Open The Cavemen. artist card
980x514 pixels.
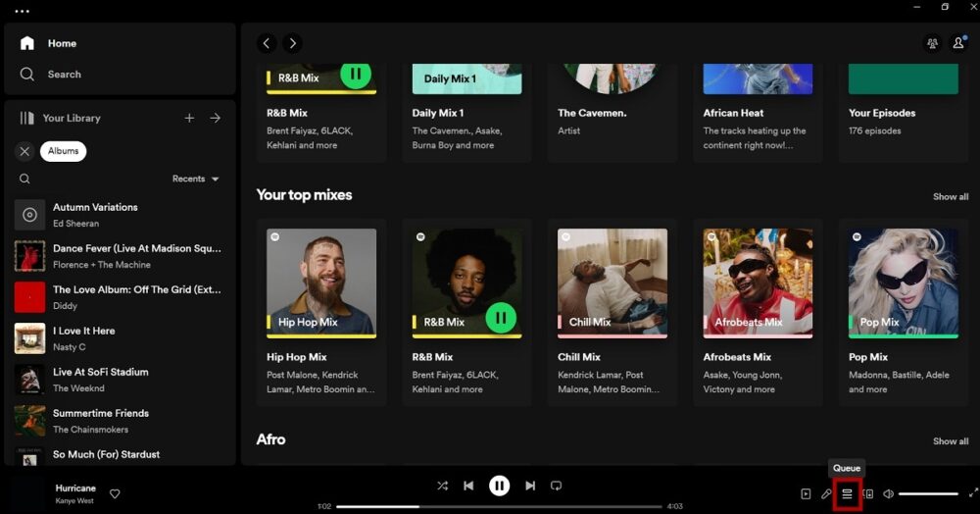coord(612,113)
